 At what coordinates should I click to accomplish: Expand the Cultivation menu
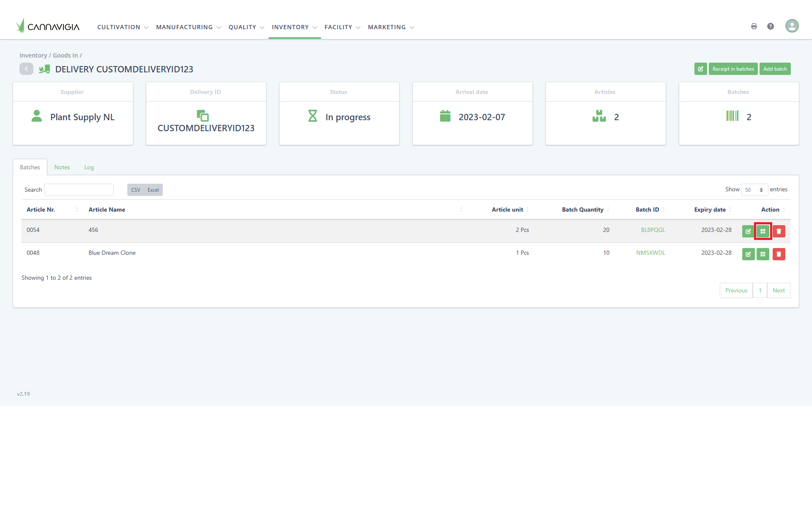coord(123,27)
